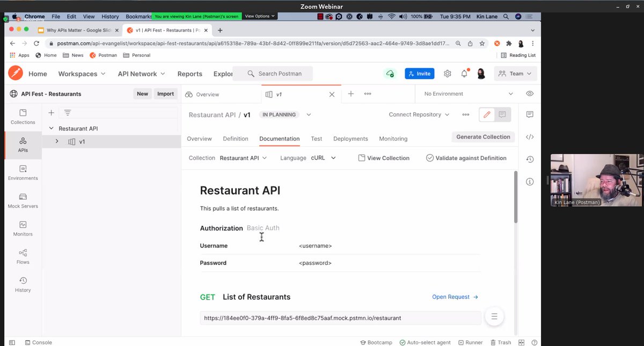Open the Bookmarks menu in the menu bar
Viewport: 644px width, 346px height.
tap(138, 16)
